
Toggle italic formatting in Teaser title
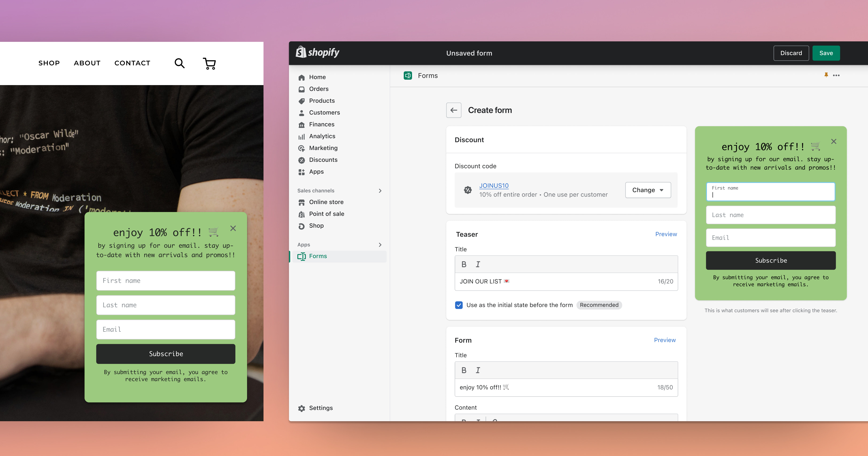478,264
